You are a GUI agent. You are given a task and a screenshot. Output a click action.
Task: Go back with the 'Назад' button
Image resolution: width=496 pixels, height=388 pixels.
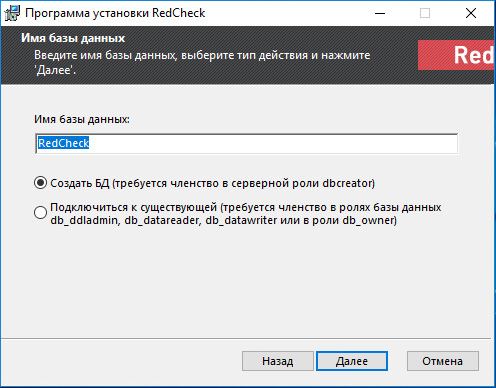tap(278, 361)
